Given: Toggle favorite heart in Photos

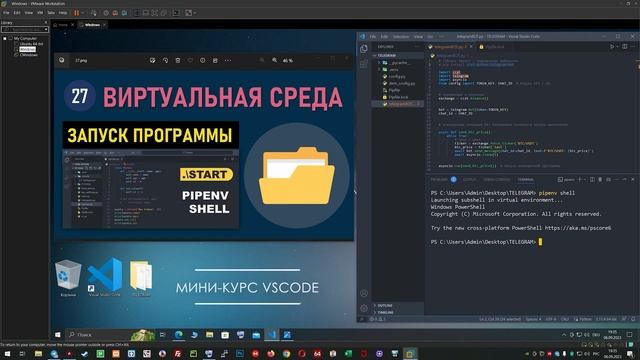Looking at the screenshot, I should point(190,60).
